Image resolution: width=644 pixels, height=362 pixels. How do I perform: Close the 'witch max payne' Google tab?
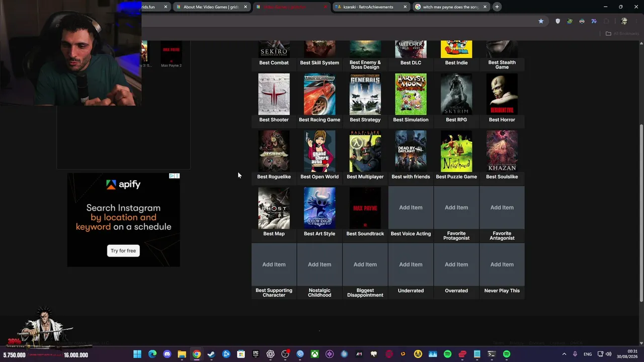pyautogui.click(x=485, y=7)
